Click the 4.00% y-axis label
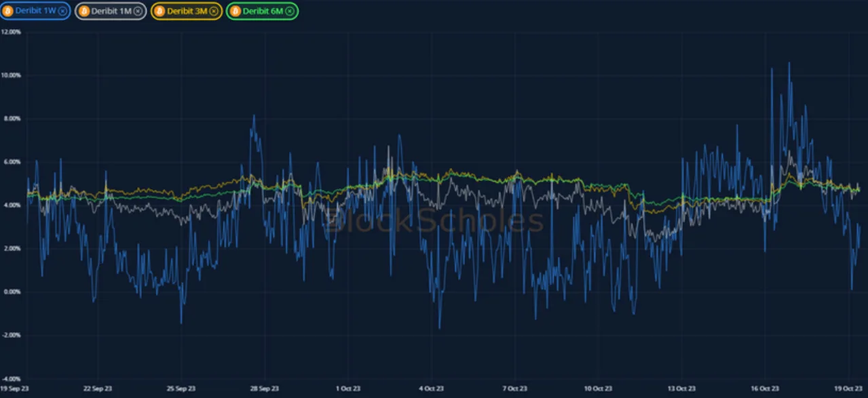 (x=13, y=205)
